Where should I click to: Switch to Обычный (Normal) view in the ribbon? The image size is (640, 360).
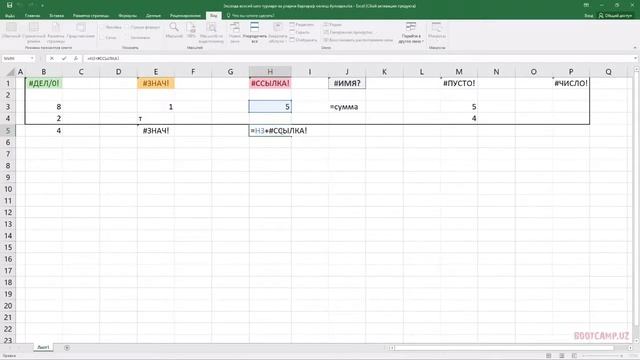pyautogui.click(x=11, y=31)
